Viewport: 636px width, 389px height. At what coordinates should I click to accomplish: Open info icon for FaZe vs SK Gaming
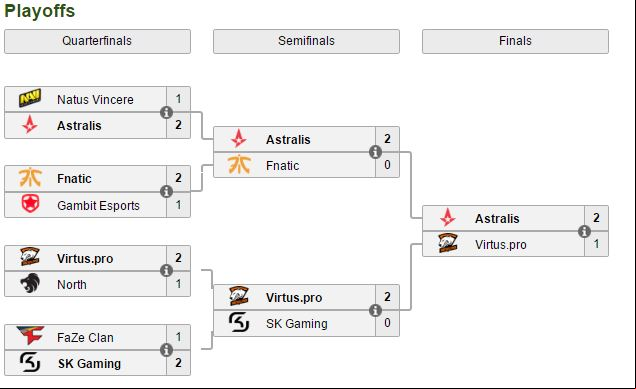[166, 350]
